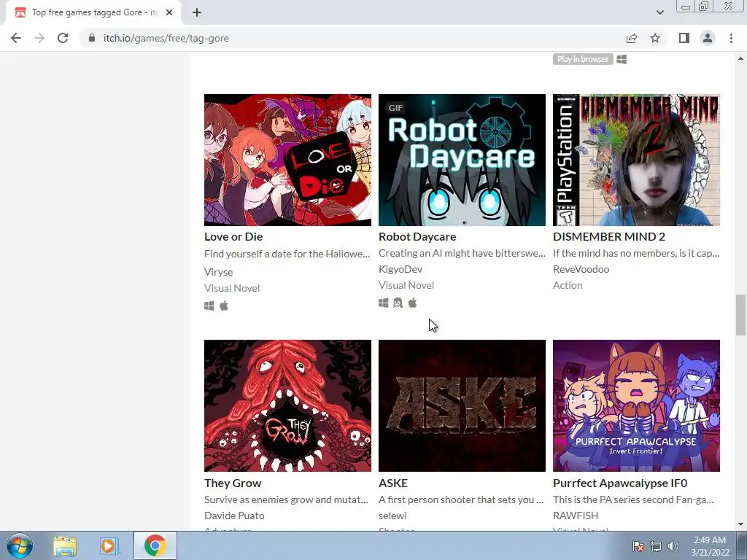Open the DISMEMBER MIND 2 title link

tap(609, 237)
